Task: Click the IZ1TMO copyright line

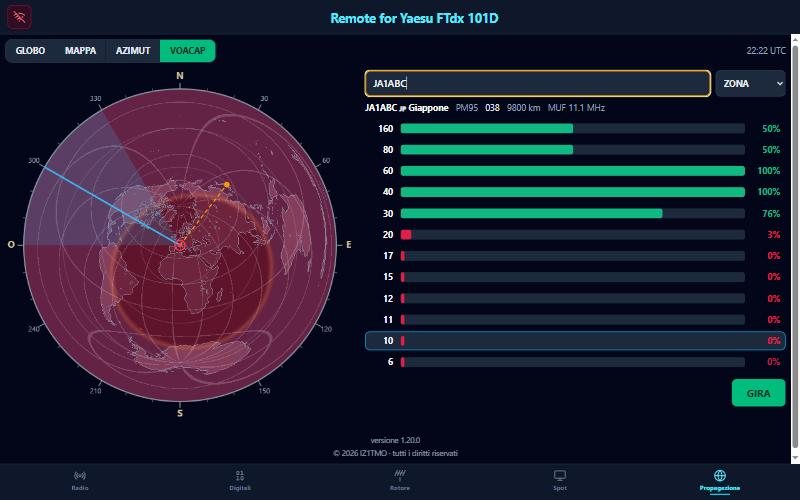Action: pos(395,453)
